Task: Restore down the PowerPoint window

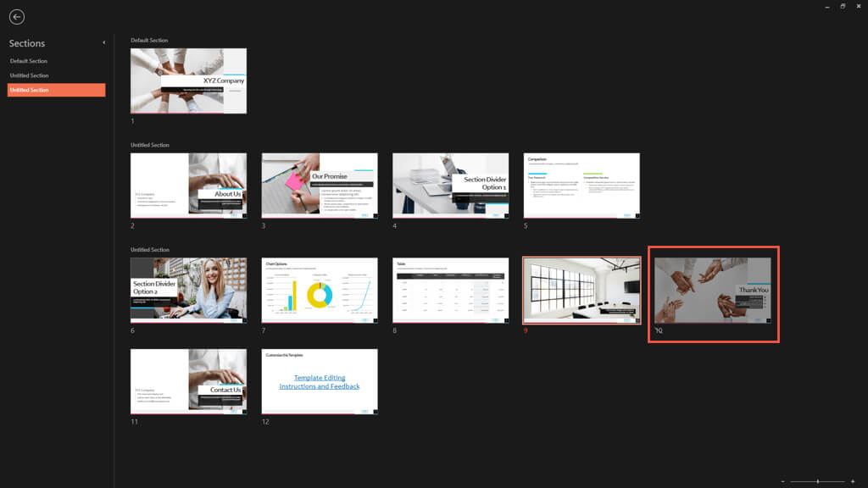Action: [x=843, y=6]
